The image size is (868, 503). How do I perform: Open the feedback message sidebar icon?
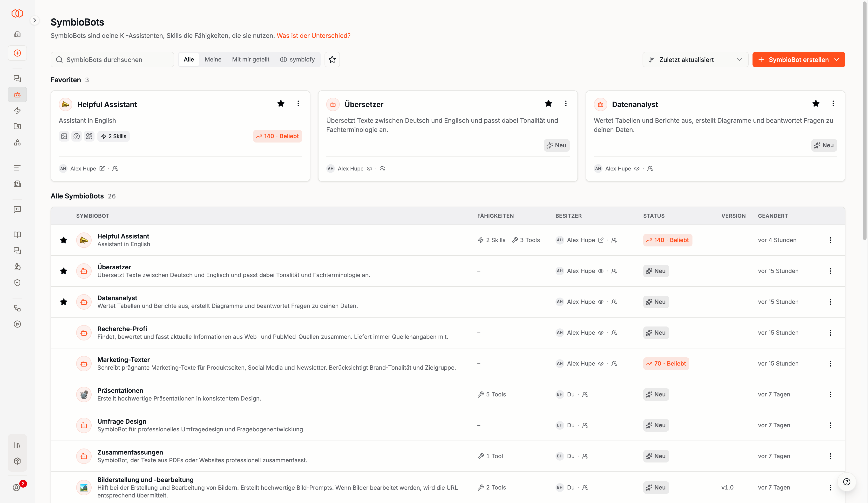pyautogui.click(x=17, y=209)
